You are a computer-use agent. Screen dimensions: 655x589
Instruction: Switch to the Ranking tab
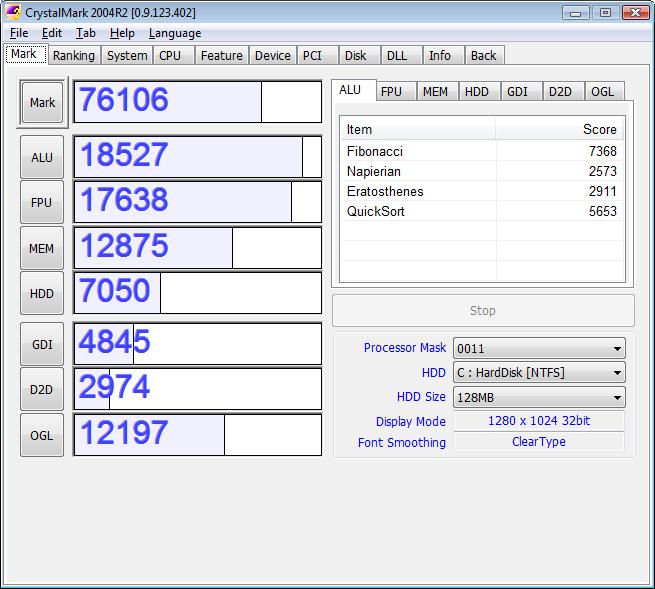[x=74, y=56]
